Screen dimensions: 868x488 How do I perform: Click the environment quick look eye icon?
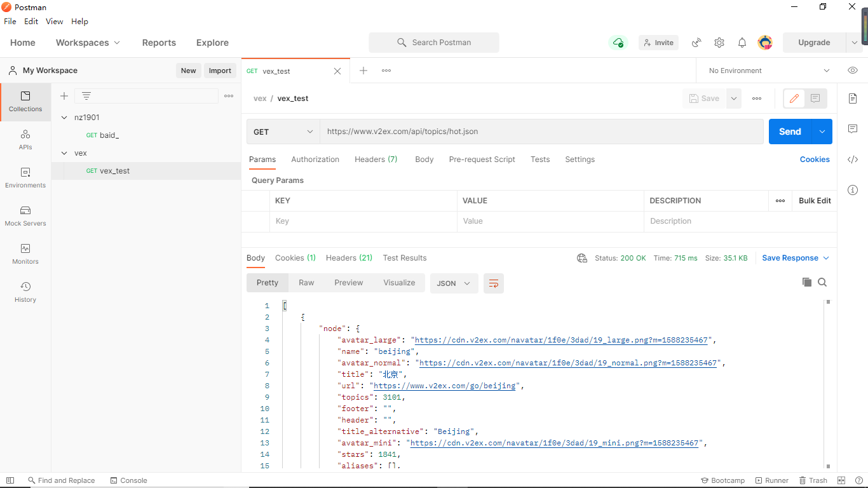pyautogui.click(x=853, y=71)
